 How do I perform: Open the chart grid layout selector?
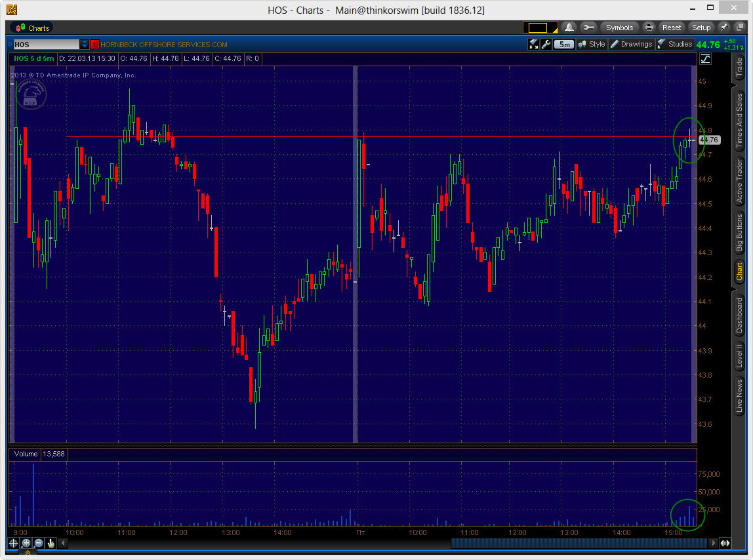point(540,28)
